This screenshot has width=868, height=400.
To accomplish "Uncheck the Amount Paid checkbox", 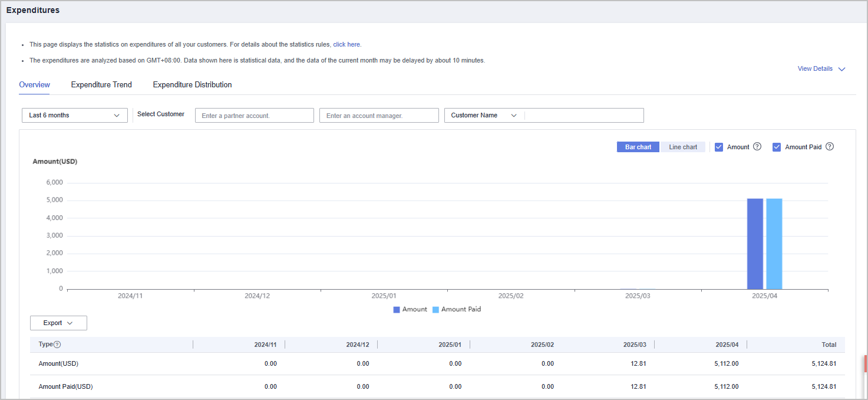I will point(777,147).
